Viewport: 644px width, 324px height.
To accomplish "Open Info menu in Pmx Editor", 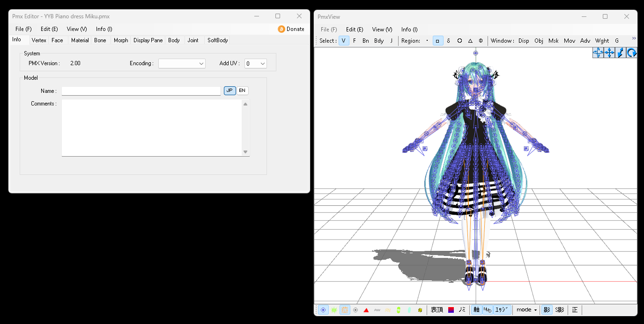I will click(x=104, y=29).
